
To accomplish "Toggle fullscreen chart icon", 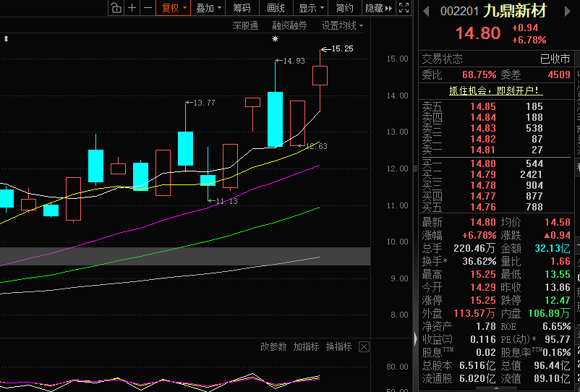I will point(404,8).
